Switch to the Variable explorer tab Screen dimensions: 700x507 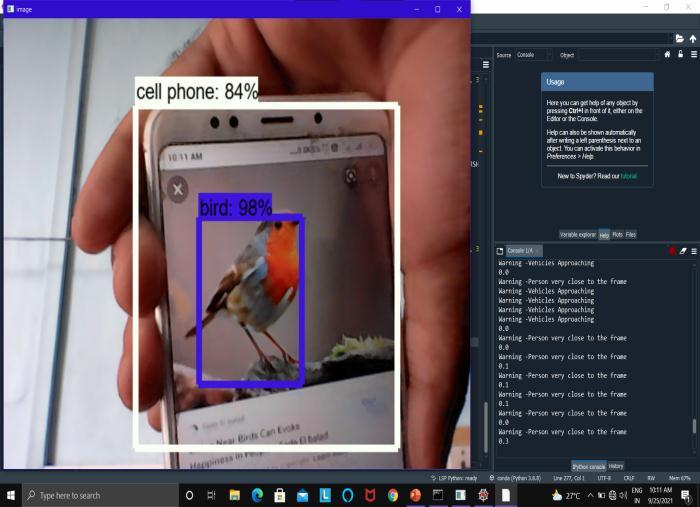click(578, 235)
